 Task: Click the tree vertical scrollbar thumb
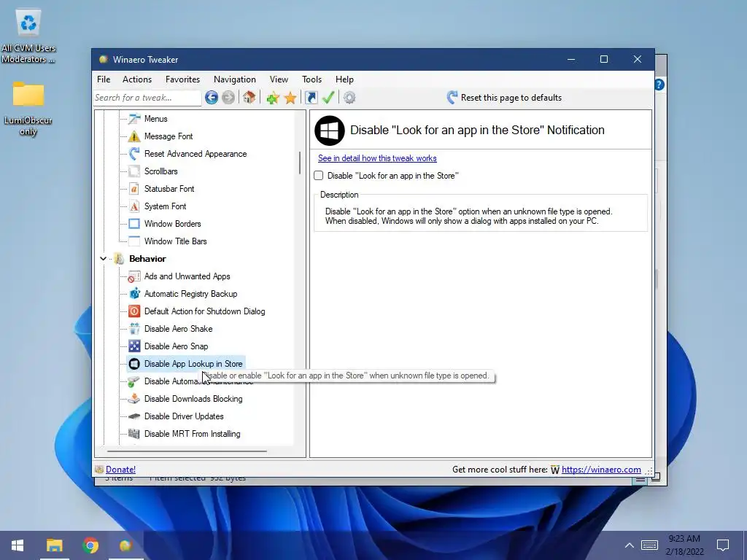pos(300,163)
